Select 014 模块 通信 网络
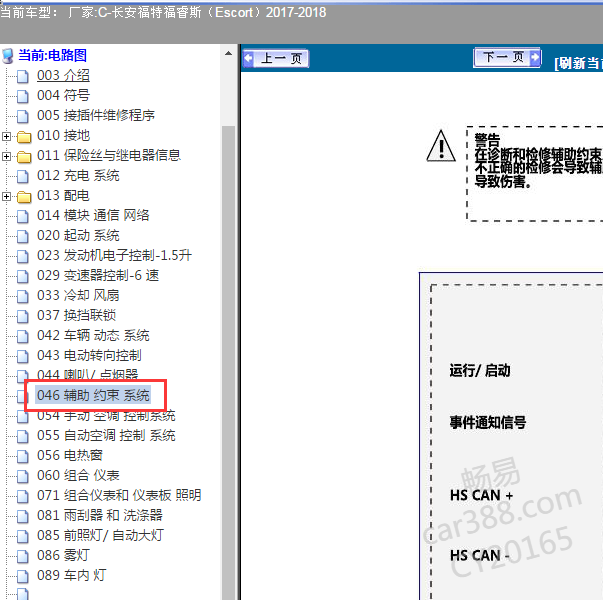Screen dimensions: 603x600 pyautogui.click(x=93, y=215)
